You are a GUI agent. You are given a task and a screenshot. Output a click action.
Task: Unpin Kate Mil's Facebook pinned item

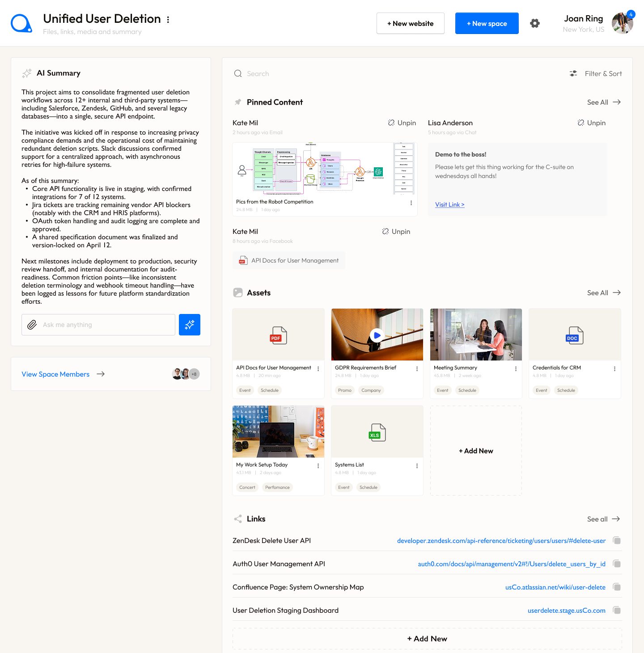click(396, 232)
